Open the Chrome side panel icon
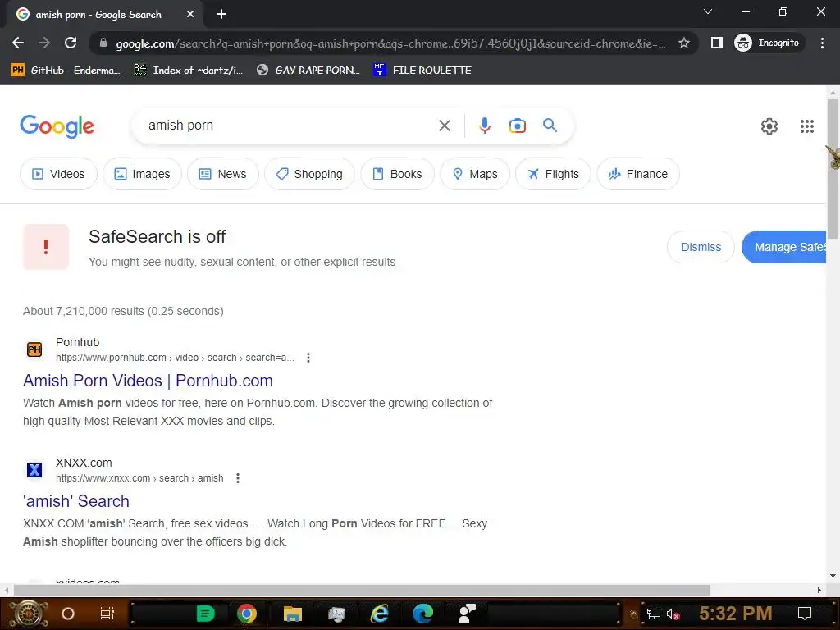The width and height of the screenshot is (840, 630). click(x=716, y=43)
